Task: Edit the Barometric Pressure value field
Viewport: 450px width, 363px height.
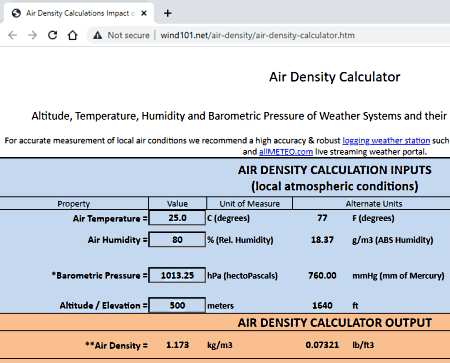Action: tap(177, 275)
